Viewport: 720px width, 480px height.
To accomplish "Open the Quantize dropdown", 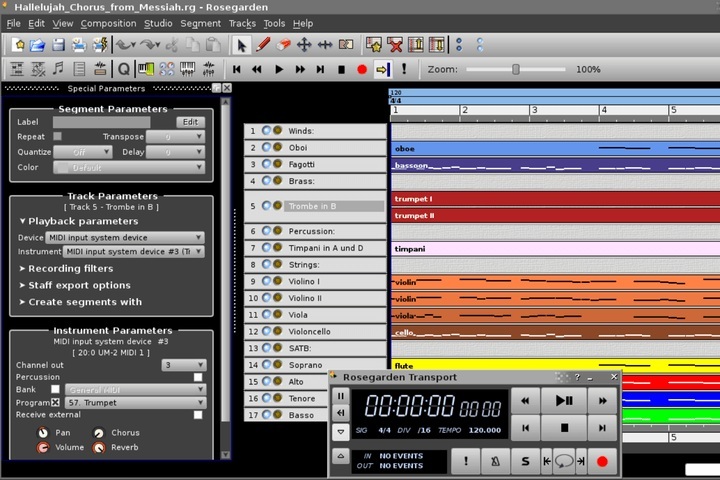I will pyautogui.click(x=83, y=152).
